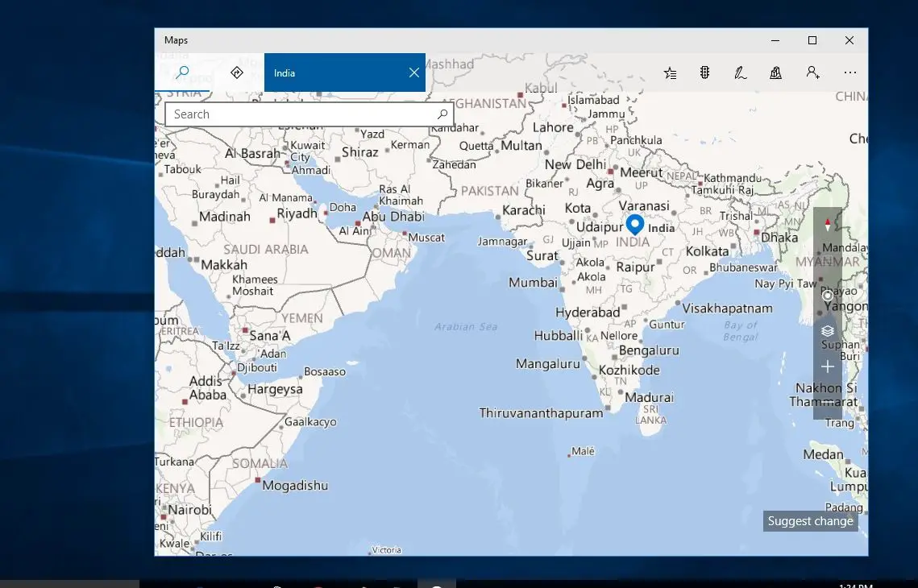The width and height of the screenshot is (918, 588).
Task: Toggle the Traffic light icon
Action: (705, 72)
